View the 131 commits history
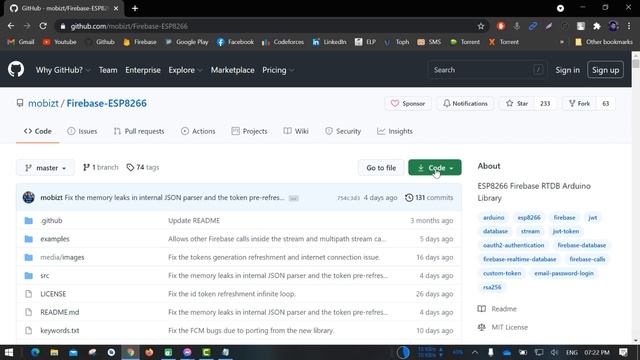Viewport: 640px width, 360px height. point(429,198)
